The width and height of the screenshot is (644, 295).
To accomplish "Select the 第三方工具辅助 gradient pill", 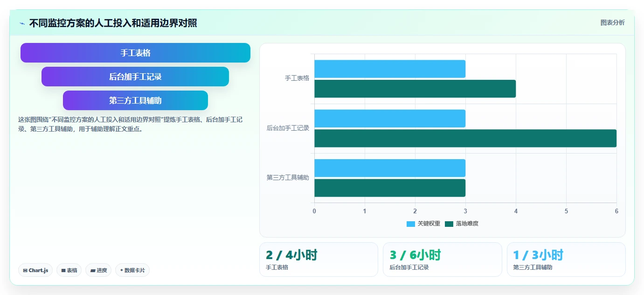I will pyautogui.click(x=135, y=100).
